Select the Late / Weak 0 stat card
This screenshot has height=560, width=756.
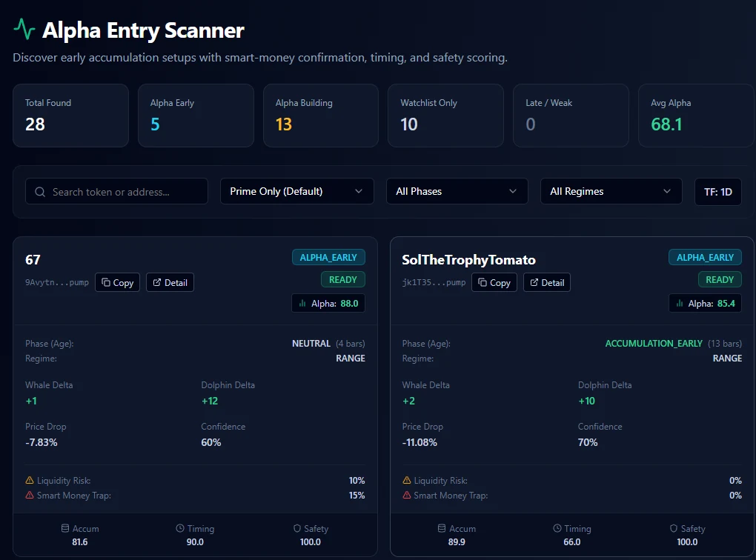571,116
